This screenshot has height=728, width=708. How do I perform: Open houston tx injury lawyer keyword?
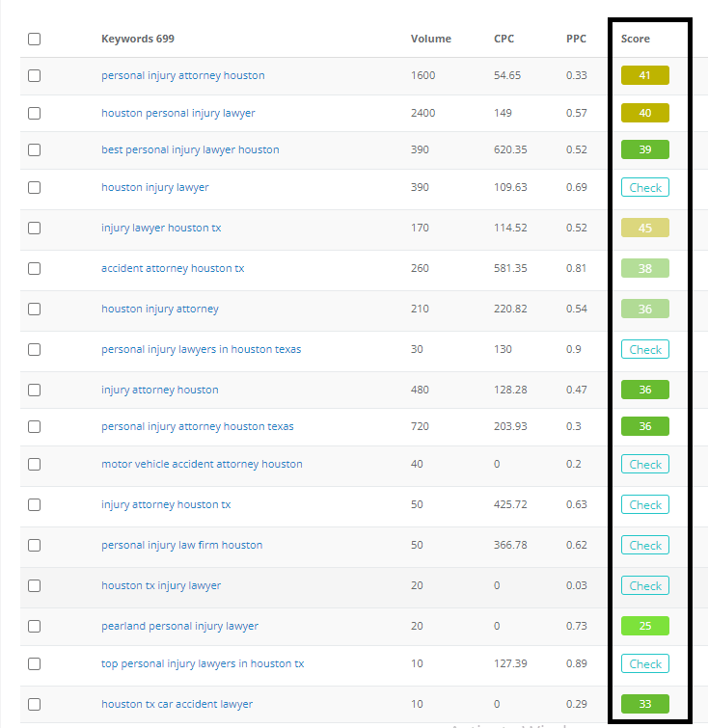click(161, 586)
